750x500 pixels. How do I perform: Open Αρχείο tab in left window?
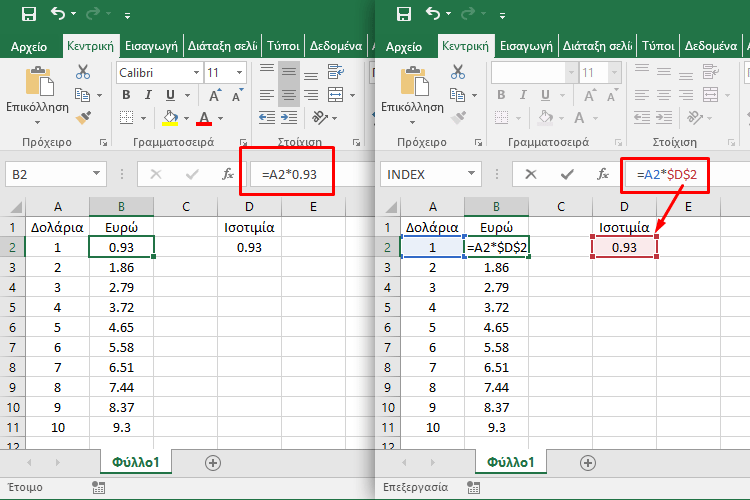tap(29, 46)
